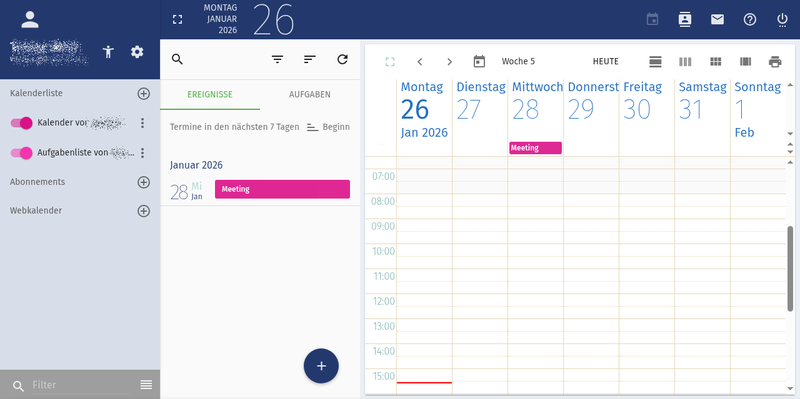Switch to month view icon

716,62
